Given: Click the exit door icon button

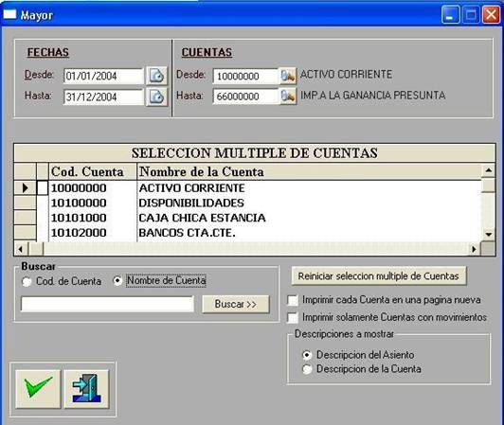Looking at the screenshot, I should click(x=87, y=389).
